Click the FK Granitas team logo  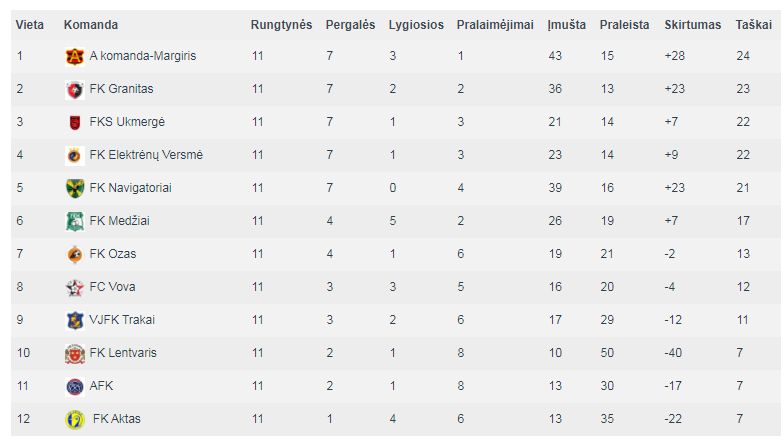(x=75, y=89)
